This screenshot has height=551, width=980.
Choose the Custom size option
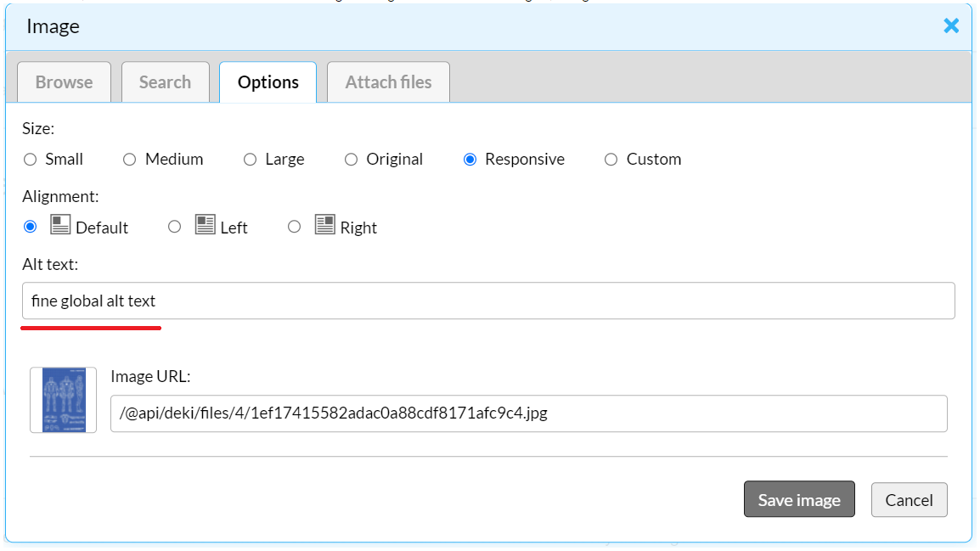[x=611, y=160]
